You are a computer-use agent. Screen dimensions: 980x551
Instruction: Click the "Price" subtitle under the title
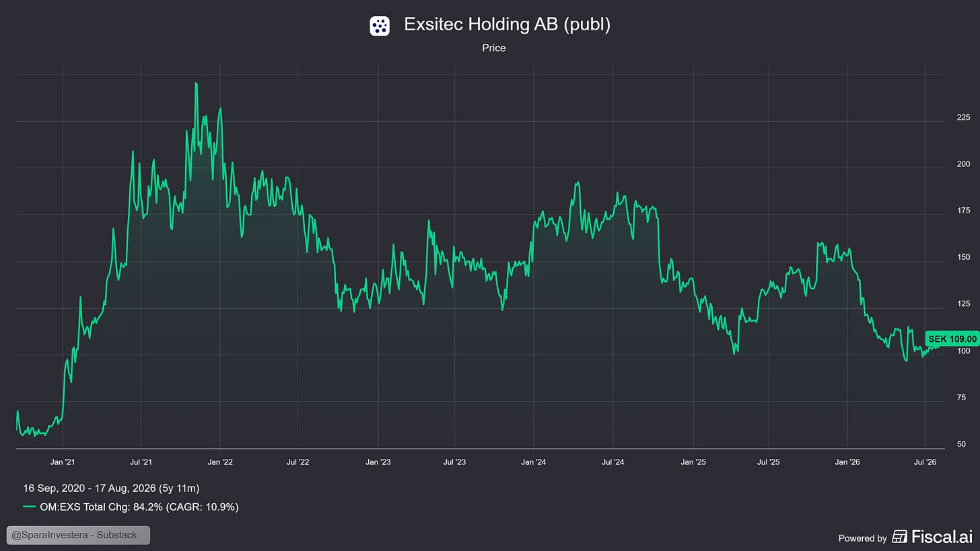(494, 48)
